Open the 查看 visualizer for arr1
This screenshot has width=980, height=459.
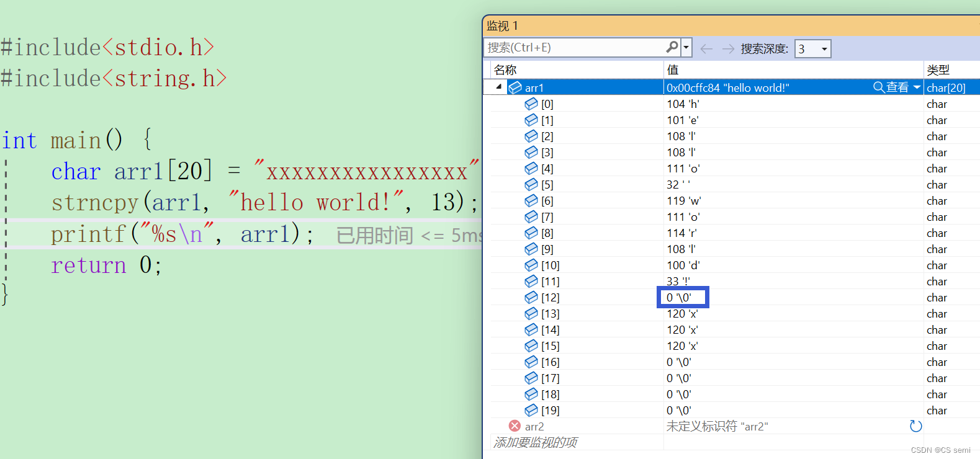tap(891, 87)
